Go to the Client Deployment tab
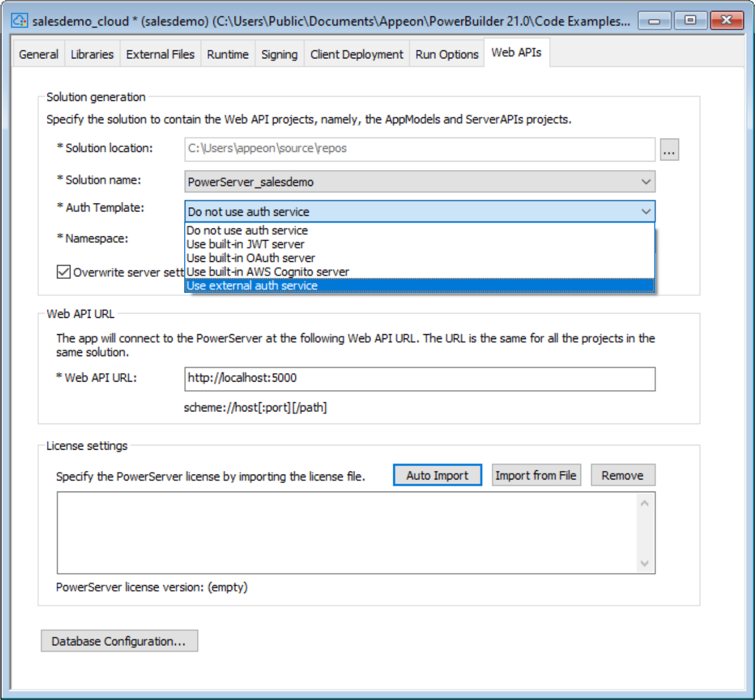The height and width of the screenshot is (700, 755). pyautogui.click(x=356, y=55)
